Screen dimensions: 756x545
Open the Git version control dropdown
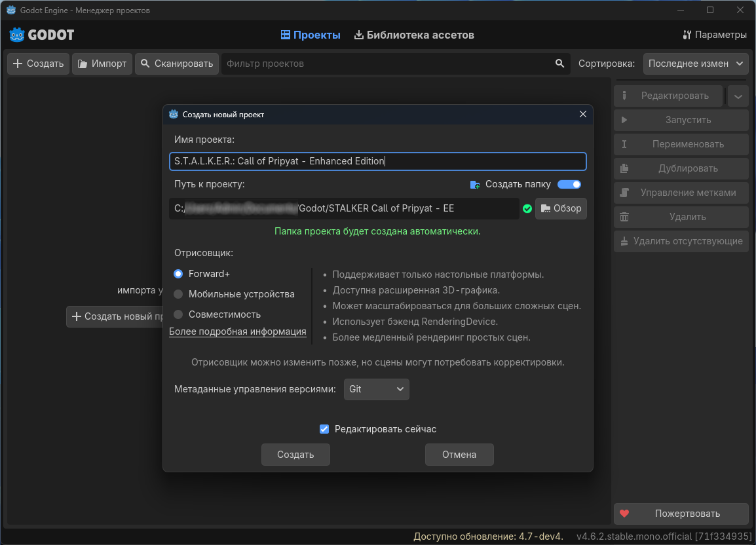tap(377, 389)
